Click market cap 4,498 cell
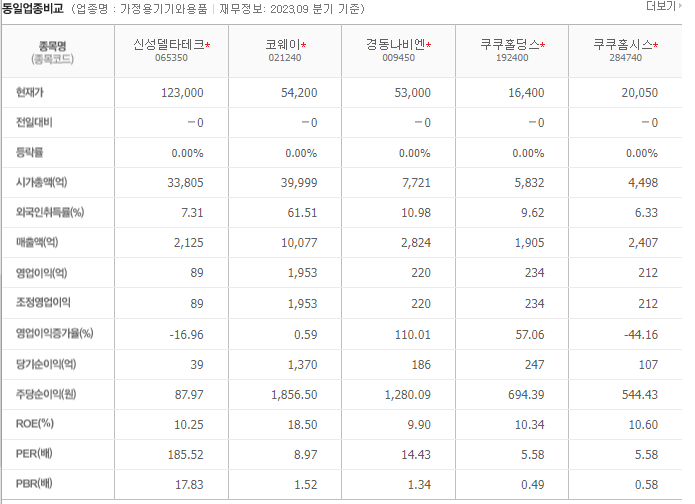This screenshot has width=695, height=504. [643, 183]
